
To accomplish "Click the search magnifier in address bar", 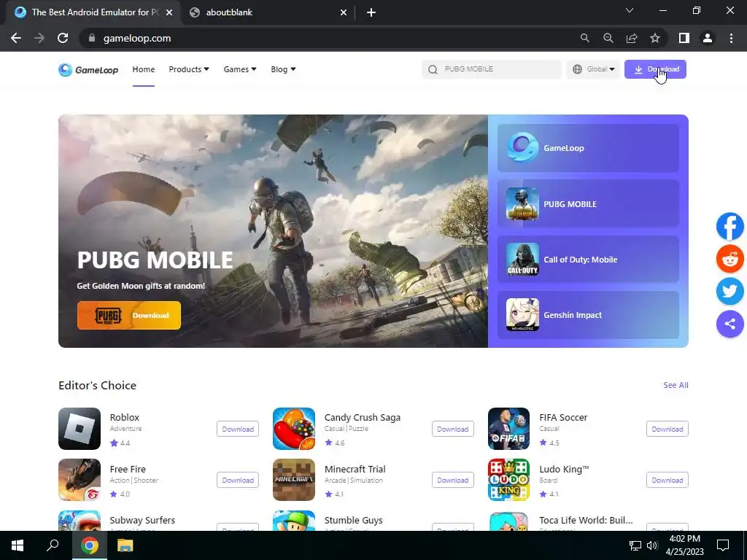I will (584, 38).
